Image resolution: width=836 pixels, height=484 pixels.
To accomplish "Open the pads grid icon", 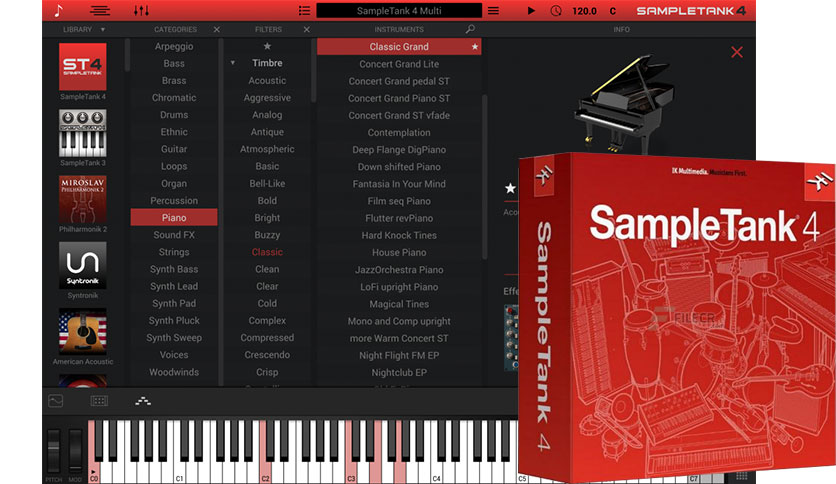I will [x=99, y=400].
